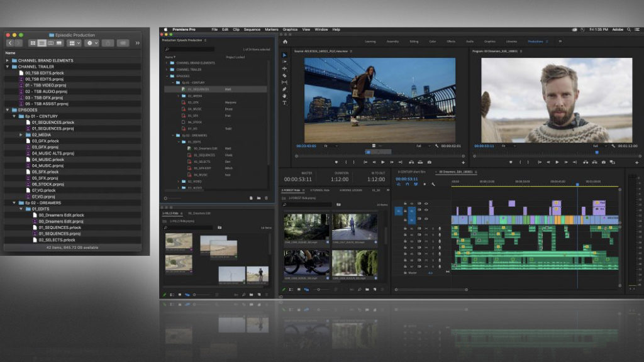
Task: Select the Type tool
Action: [284, 103]
